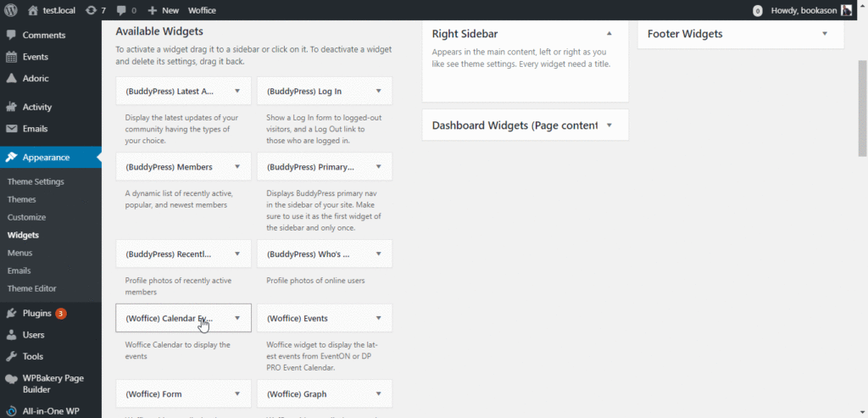
Task: Collapse the Right Sidebar panel
Action: click(609, 34)
